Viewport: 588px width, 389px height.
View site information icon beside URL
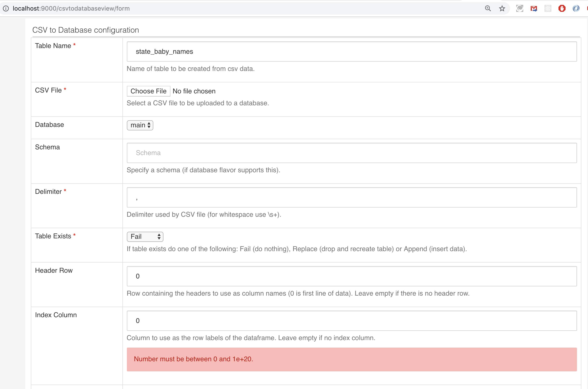coord(6,8)
